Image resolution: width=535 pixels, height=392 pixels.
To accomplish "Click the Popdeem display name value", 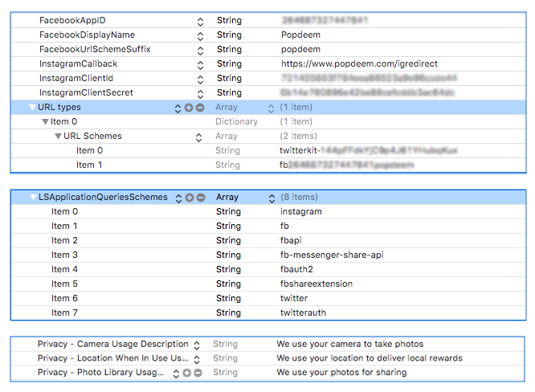I will [300, 35].
